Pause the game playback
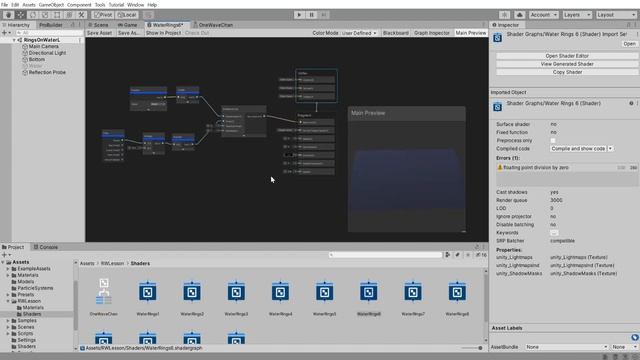The height and width of the screenshot is (360, 640). [x=311, y=15]
